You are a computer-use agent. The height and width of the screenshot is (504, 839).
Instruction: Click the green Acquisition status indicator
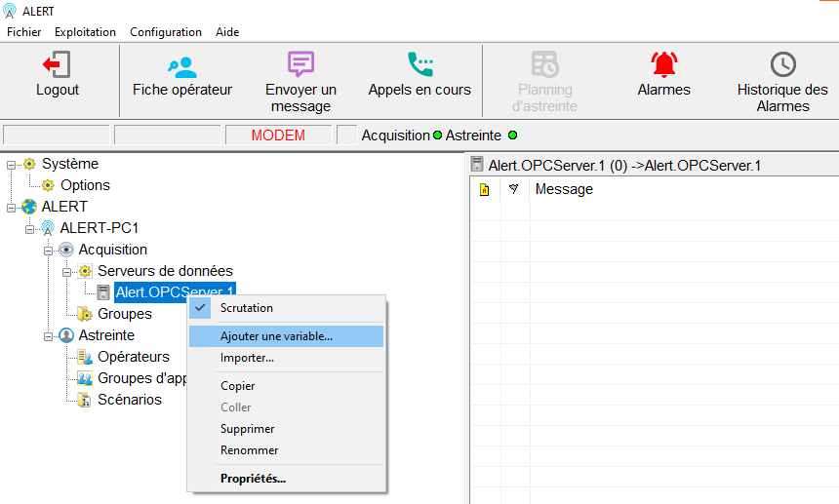click(437, 136)
